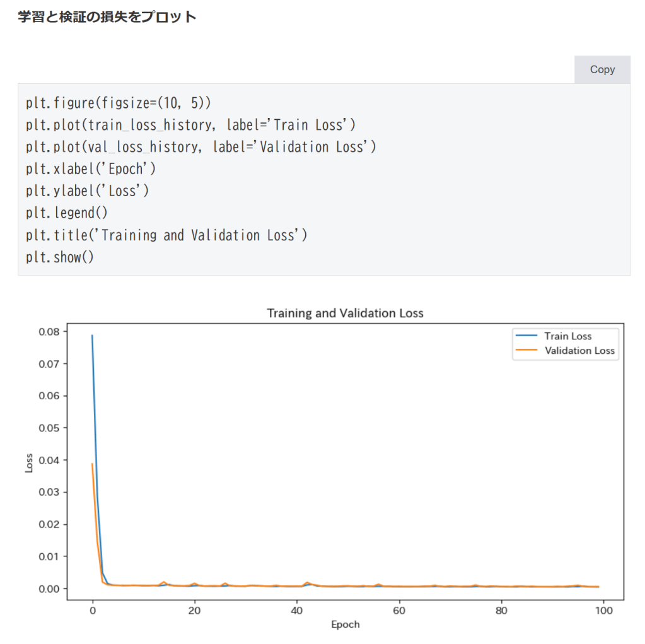Click the heading 学習と検証の損失をプロット
The width and height of the screenshot is (645, 644).
(x=107, y=17)
